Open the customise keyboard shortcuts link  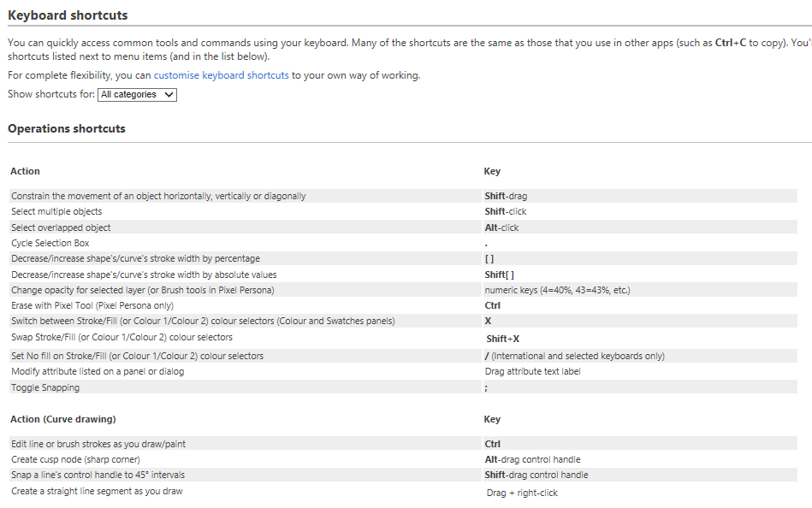pyautogui.click(x=223, y=74)
